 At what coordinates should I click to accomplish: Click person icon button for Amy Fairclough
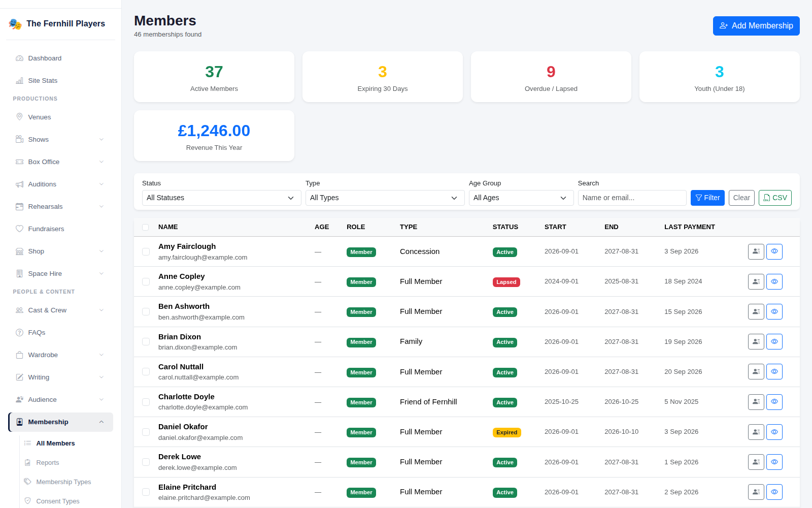(756, 251)
